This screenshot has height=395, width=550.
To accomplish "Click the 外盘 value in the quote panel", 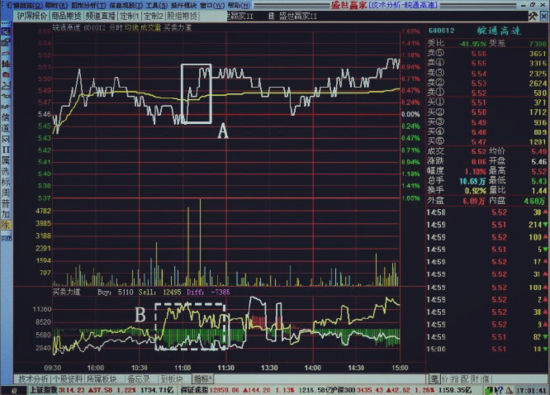I will (x=474, y=201).
